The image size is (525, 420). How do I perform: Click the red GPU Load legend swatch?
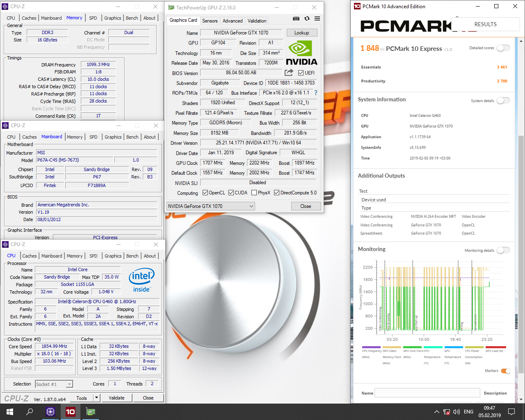click(496, 347)
